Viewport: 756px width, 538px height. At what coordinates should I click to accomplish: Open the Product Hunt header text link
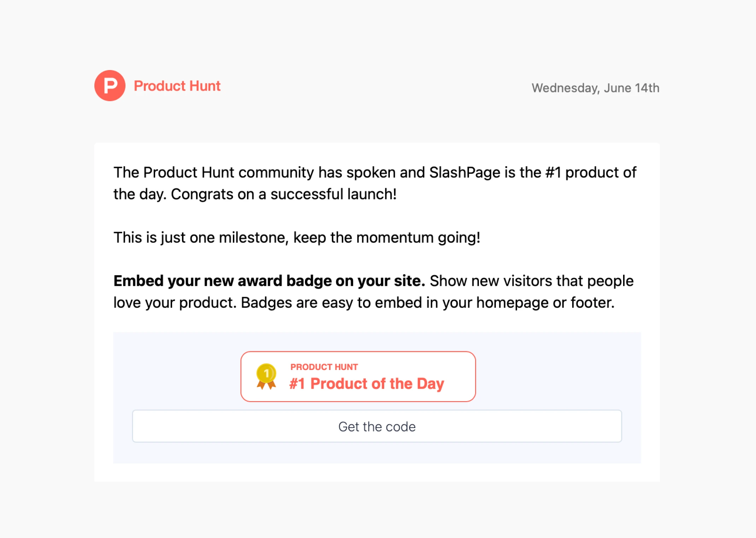177,86
